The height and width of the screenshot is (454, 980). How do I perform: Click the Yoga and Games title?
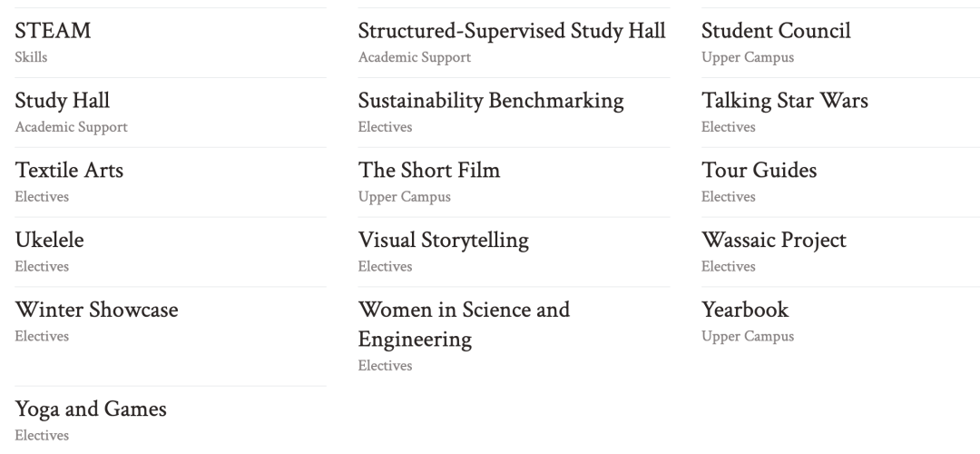91,409
